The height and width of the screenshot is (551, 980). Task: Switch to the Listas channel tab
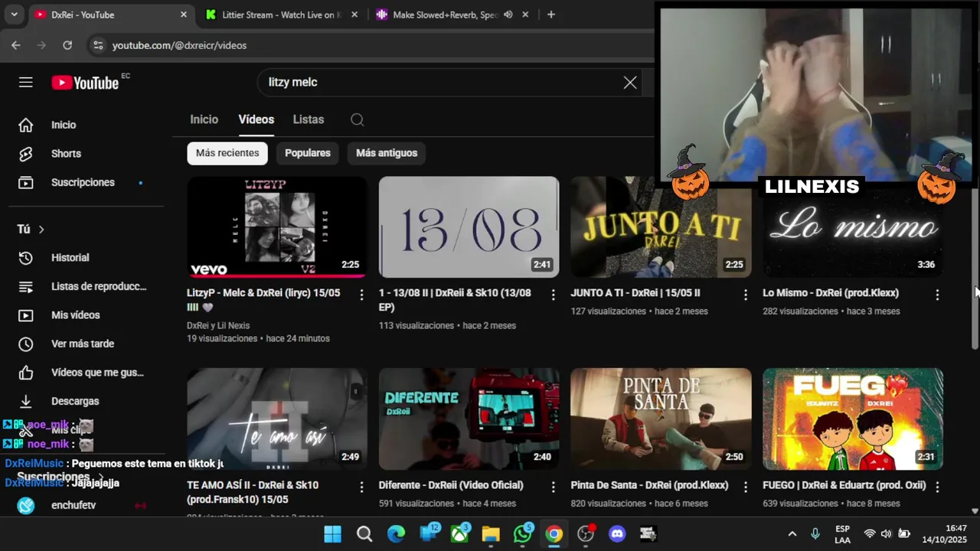tap(309, 119)
